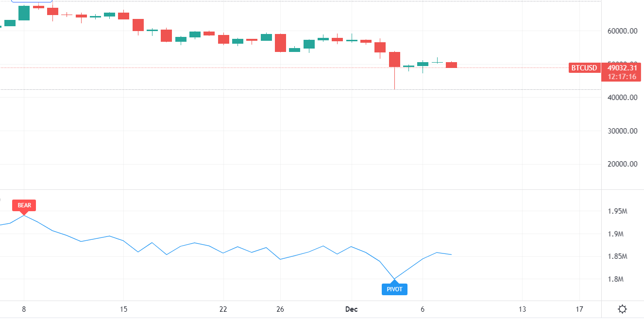
Task: Select the BTCUSD symbol price label
Action: [x=584, y=68]
